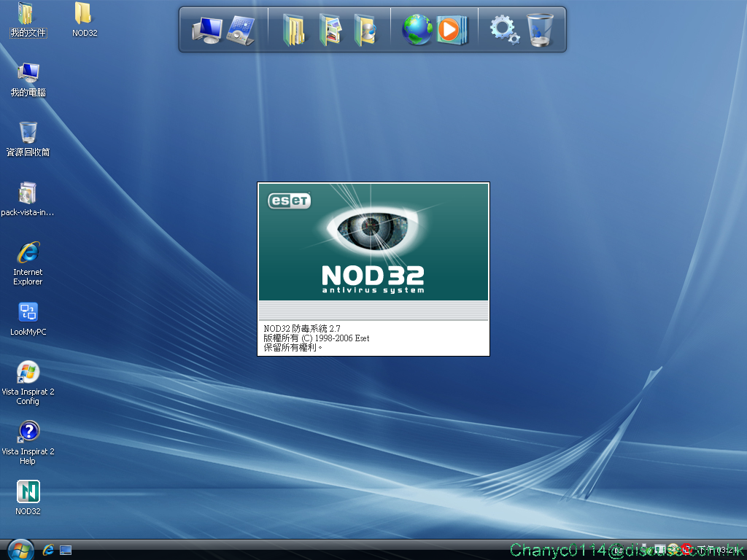Click the "NOD32 防毒系統 2.7" version text

(302, 329)
